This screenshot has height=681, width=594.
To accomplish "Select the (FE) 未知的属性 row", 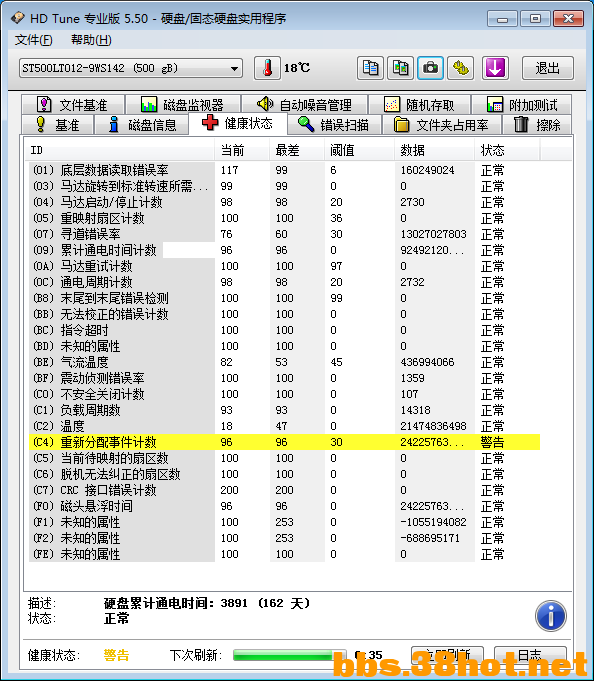I will click(x=284, y=554).
